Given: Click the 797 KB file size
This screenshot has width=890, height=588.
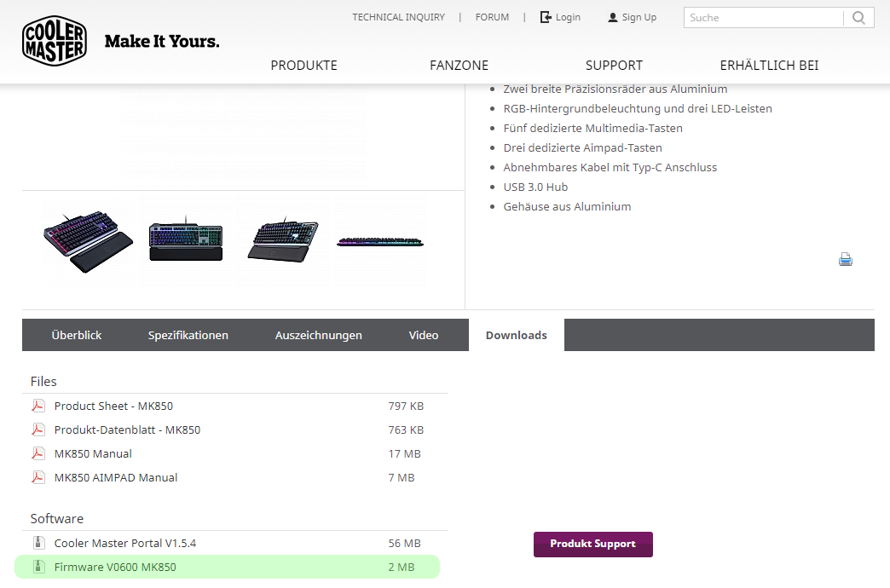Looking at the screenshot, I should click(406, 406).
